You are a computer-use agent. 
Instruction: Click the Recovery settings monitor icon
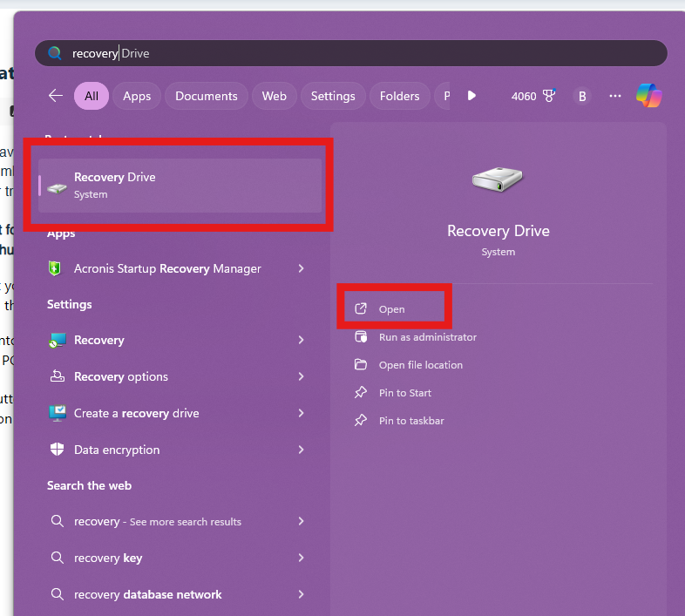tap(58, 340)
